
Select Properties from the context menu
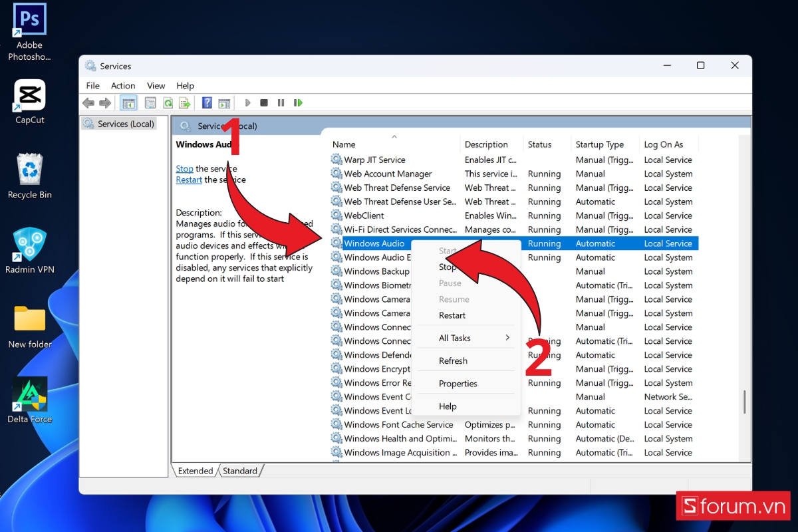(458, 384)
